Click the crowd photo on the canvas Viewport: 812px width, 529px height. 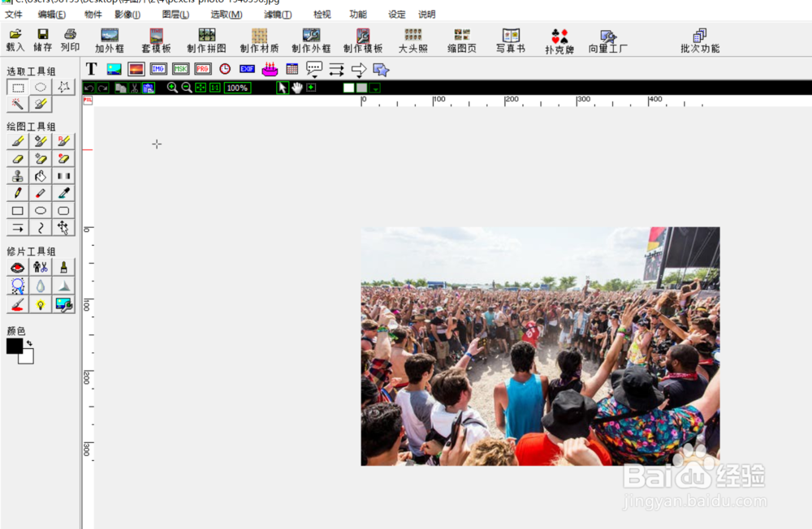click(540, 346)
